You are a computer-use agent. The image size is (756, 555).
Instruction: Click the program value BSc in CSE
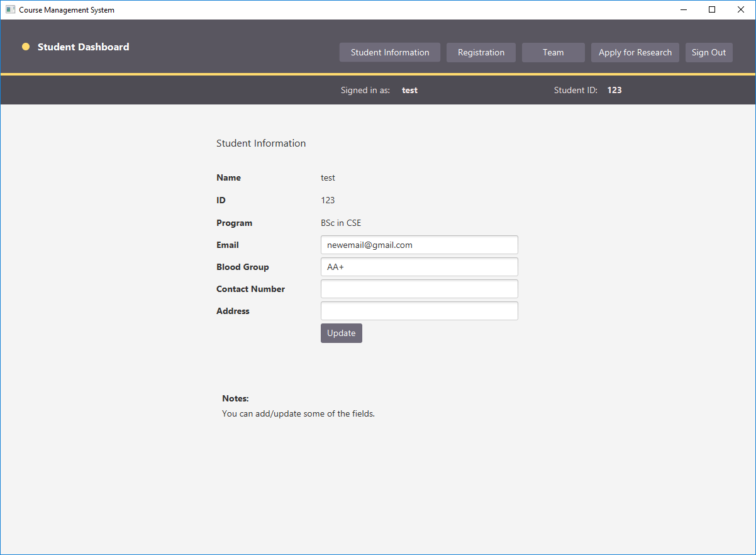click(x=341, y=223)
